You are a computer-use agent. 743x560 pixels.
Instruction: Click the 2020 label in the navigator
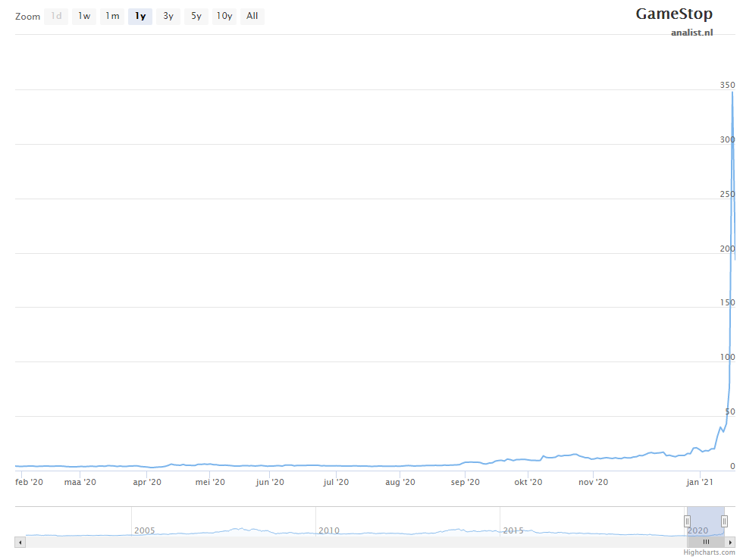point(698,530)
